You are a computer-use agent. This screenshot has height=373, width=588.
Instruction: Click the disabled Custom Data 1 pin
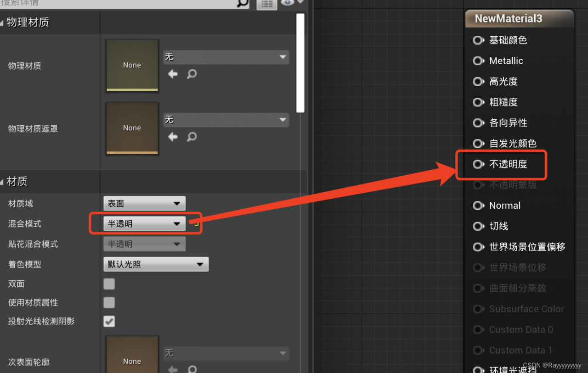(x=479, y=350)
